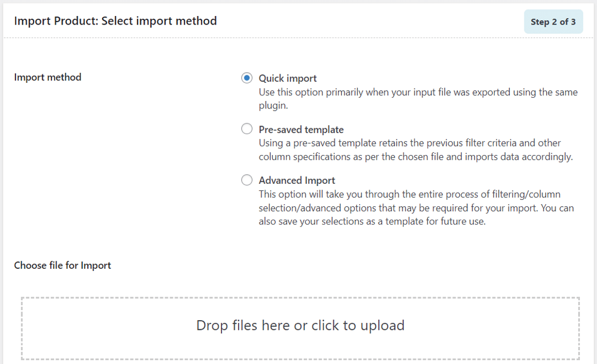This screenshot has height=364, width=597.
Task: Click the Choose file for Import label
Action: (x=63, y=265)
